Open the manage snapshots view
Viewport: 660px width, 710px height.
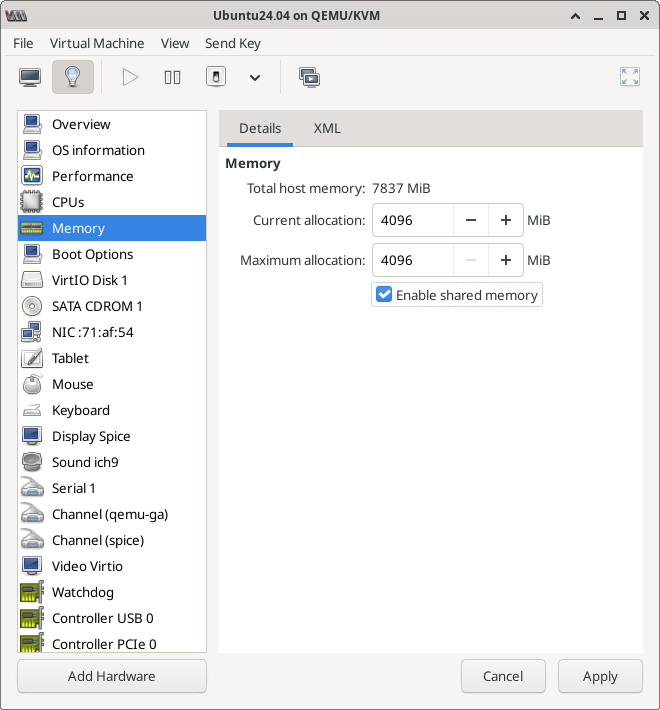[309, 77]
